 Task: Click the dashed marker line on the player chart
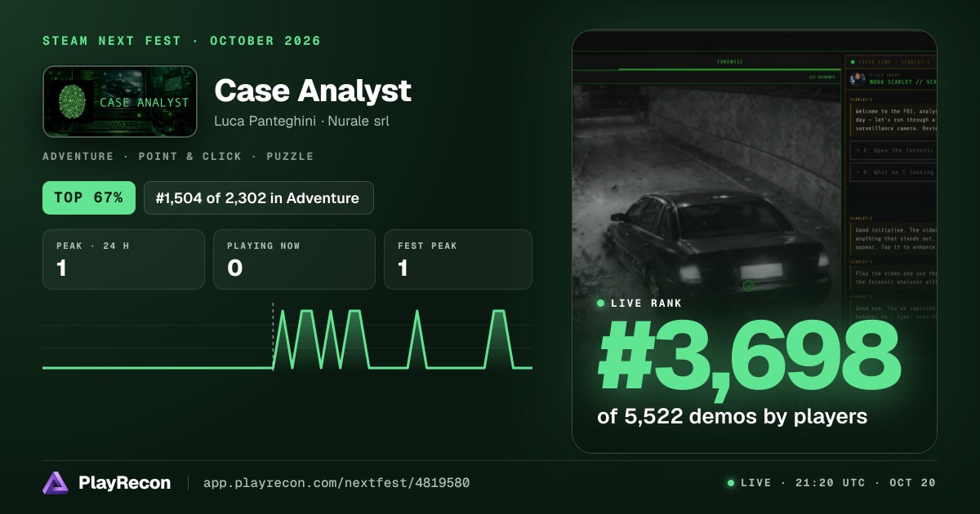(x=273, y=335)
